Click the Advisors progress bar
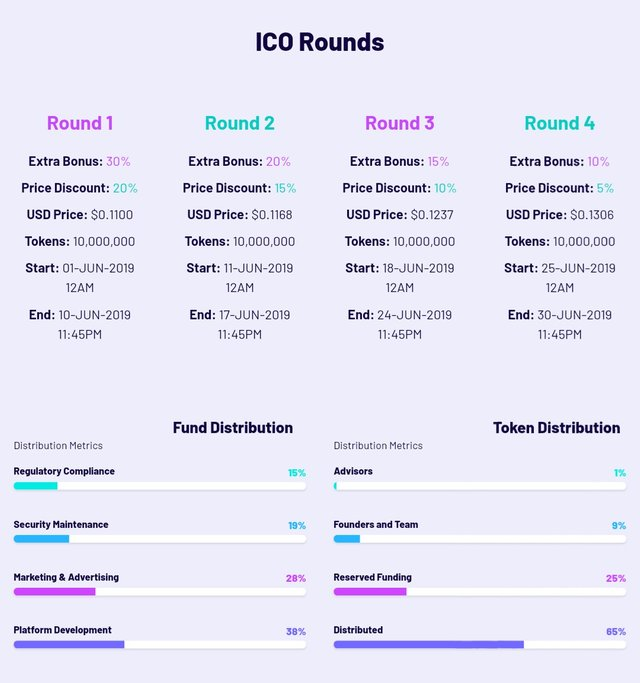 480,486
